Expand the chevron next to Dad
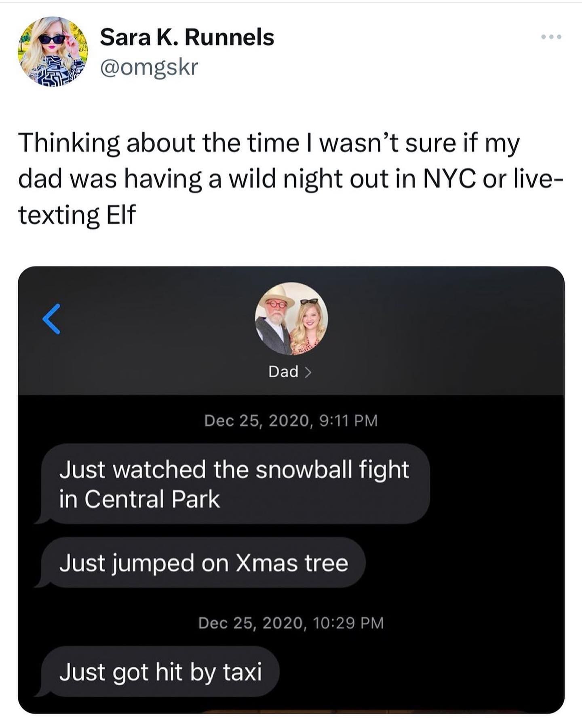 [308, 372]
